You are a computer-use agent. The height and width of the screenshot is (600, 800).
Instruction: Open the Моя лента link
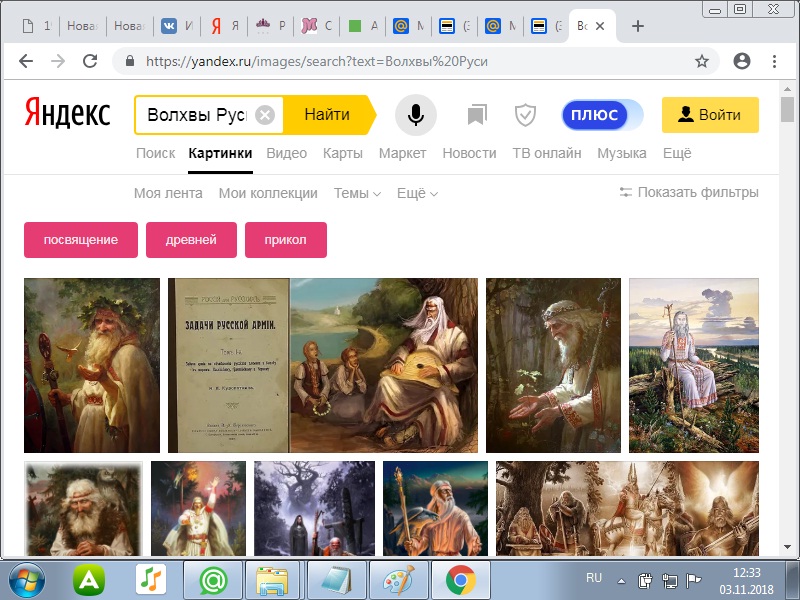[168, 193]
